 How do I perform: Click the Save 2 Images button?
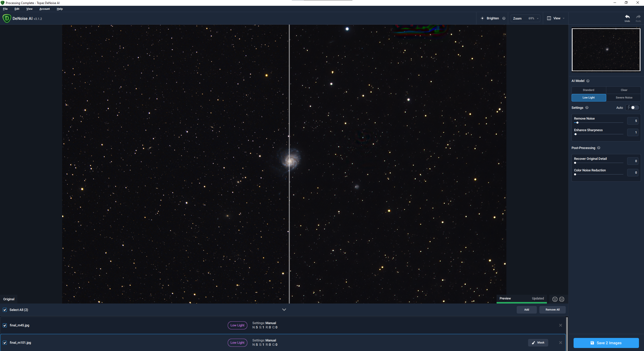tap(606, 343)
